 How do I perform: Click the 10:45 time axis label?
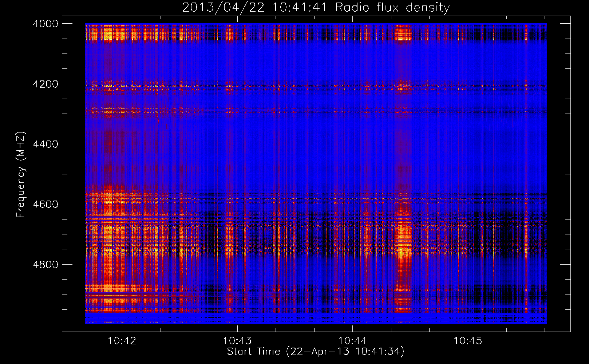(468, 341)
